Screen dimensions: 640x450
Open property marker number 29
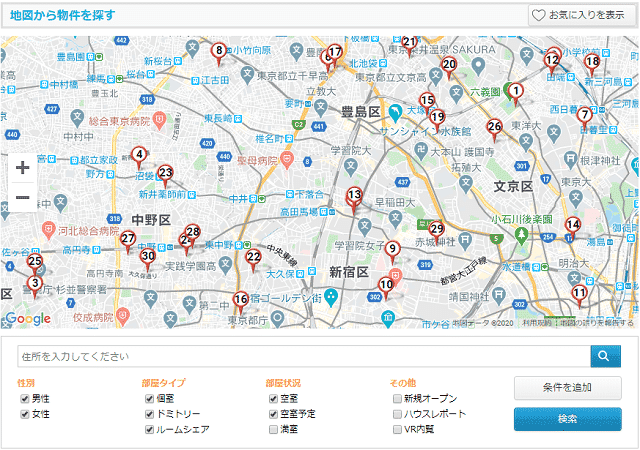coord(437,229)
